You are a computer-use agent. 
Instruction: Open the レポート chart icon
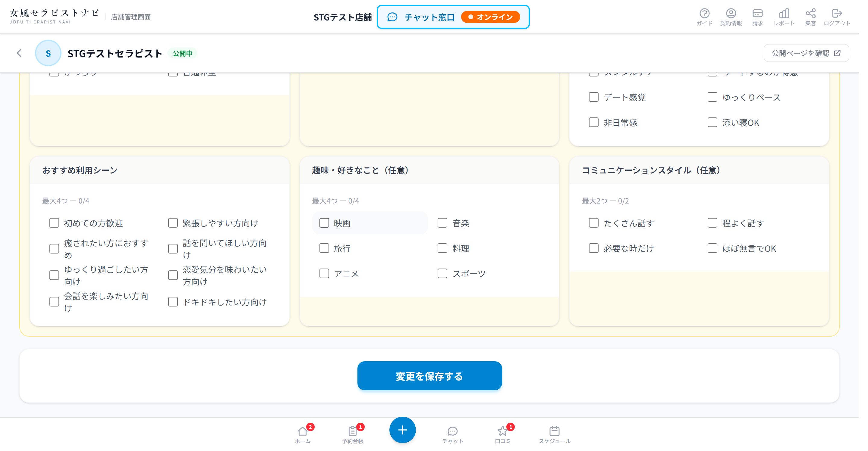793,17
